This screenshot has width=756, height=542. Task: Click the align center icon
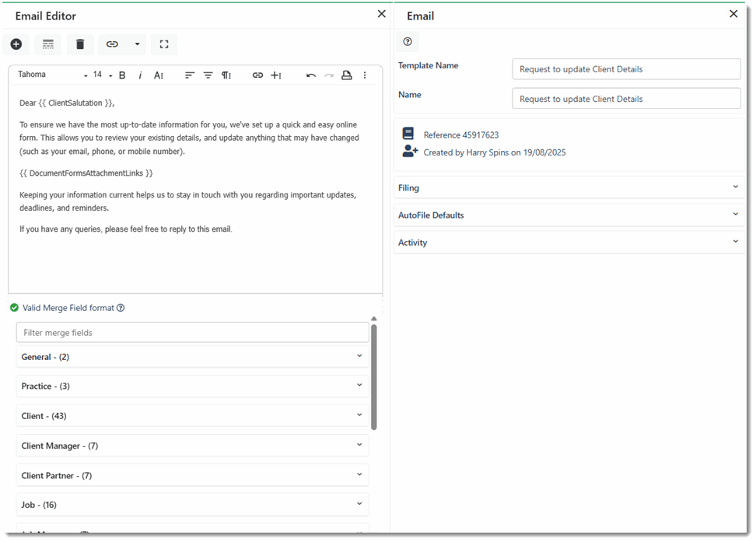pos(208,75)
